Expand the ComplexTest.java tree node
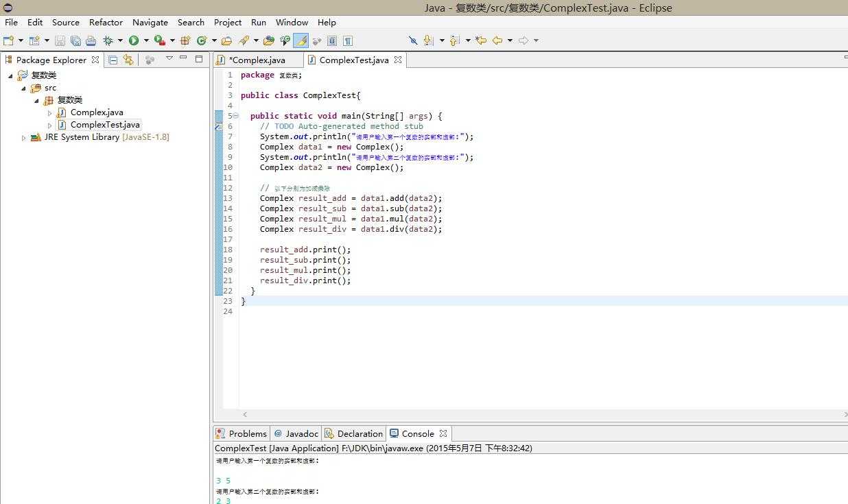Viewport: 848px width, 504px height. [49, 125]
